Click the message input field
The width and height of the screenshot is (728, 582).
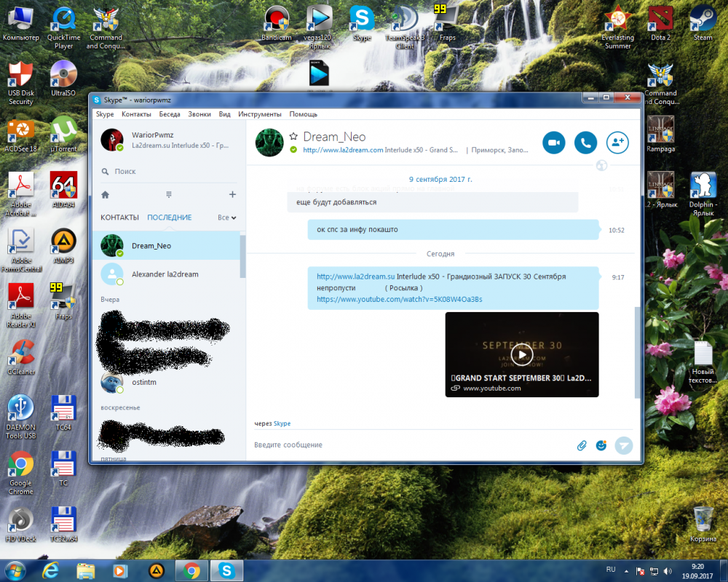pos(408,445)
